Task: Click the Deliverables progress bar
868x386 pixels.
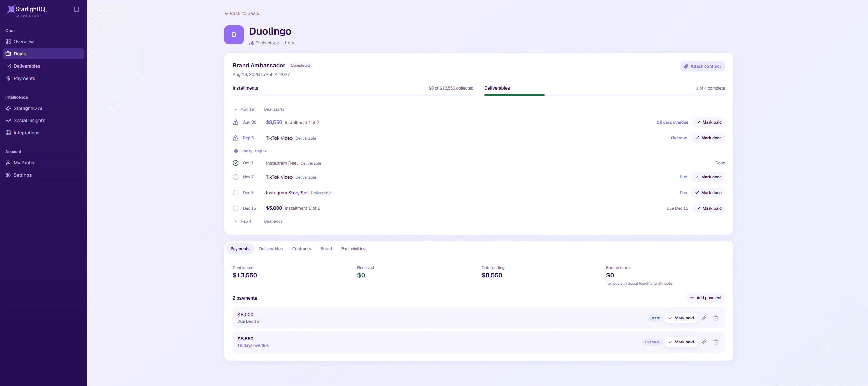Action: (x=604, y=95)
